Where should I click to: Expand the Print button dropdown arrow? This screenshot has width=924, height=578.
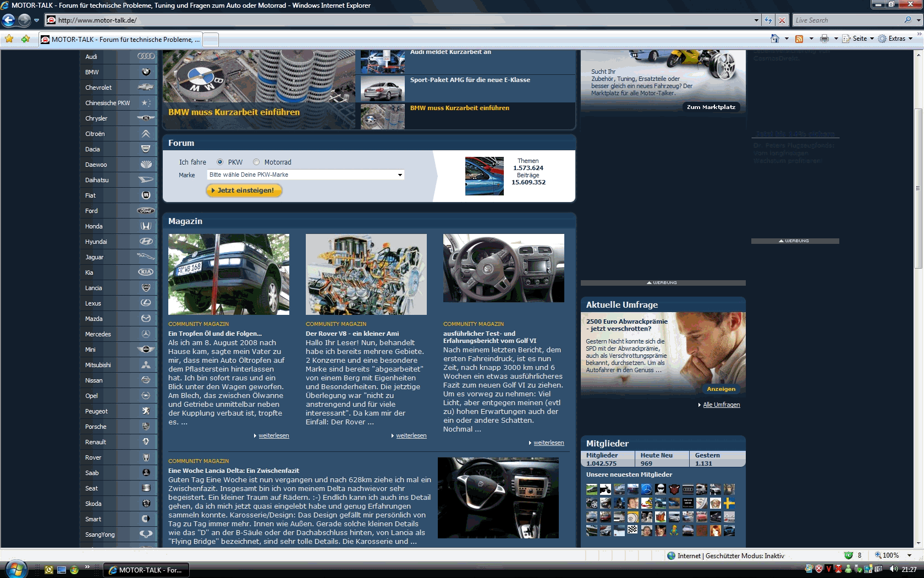(836, 39)
